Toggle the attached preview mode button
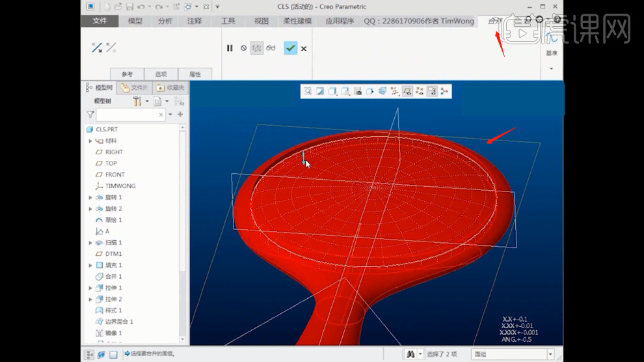The image size is (644, 362). click(x=257, y=48)
